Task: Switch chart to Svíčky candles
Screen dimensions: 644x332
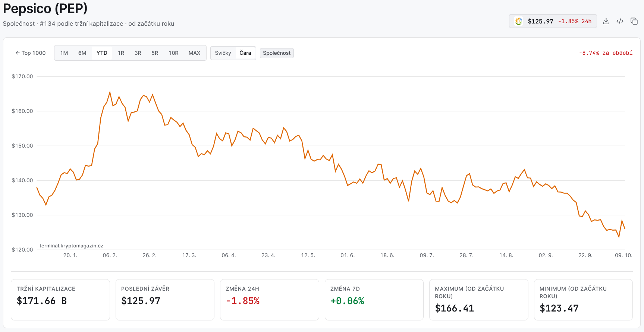Action: point(223,53)
